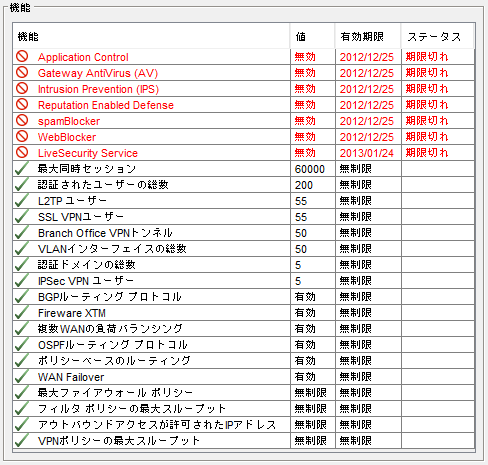Click the 無制限 value for 最大ファイアウォール ポリシー
This screenshot has height=465, width=488.
coord(310,393)
